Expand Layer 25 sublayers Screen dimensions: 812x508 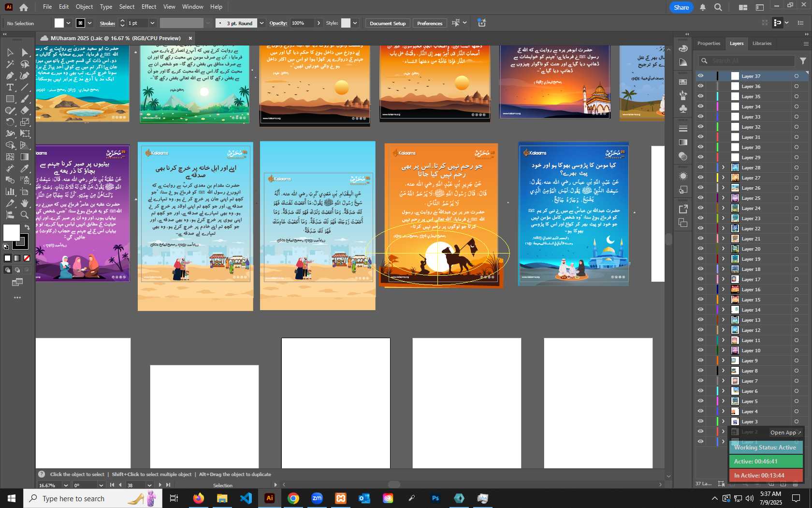click(724, 198)
